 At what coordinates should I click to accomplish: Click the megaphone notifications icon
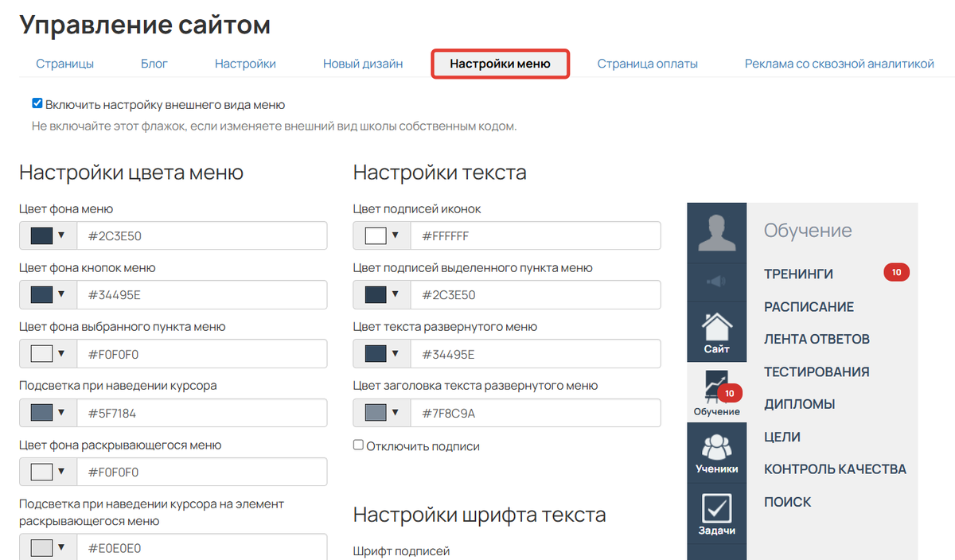pos(717,282)
